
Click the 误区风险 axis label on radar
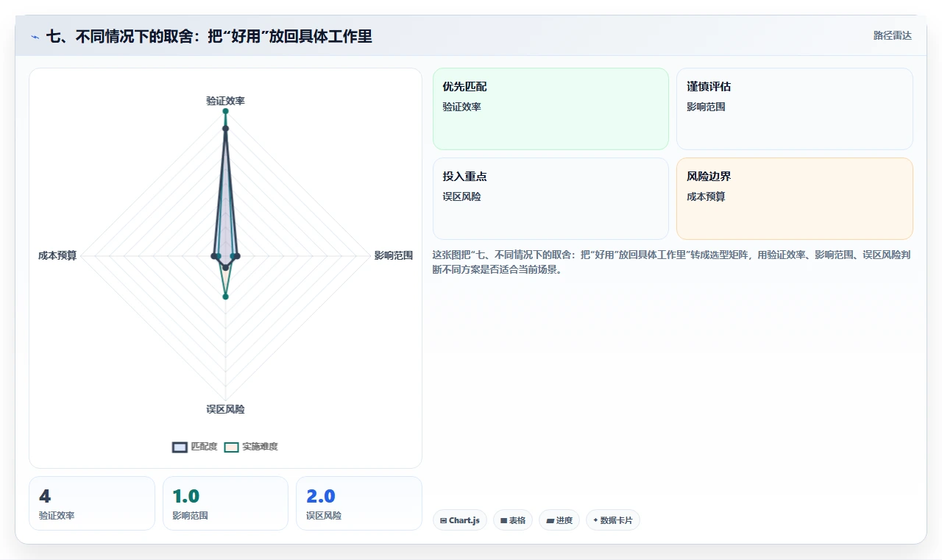pos(225,409)
